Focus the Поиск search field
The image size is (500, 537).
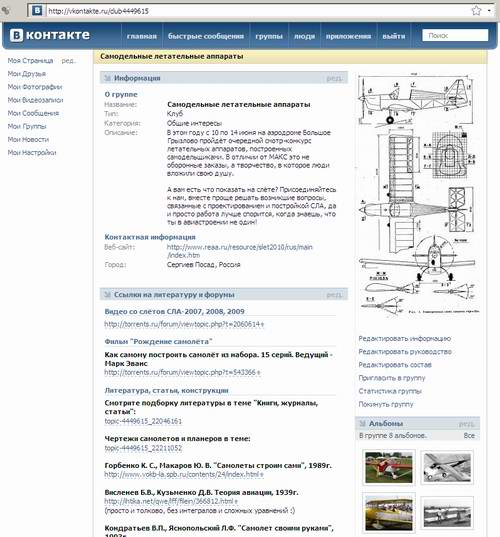(455, 35)
